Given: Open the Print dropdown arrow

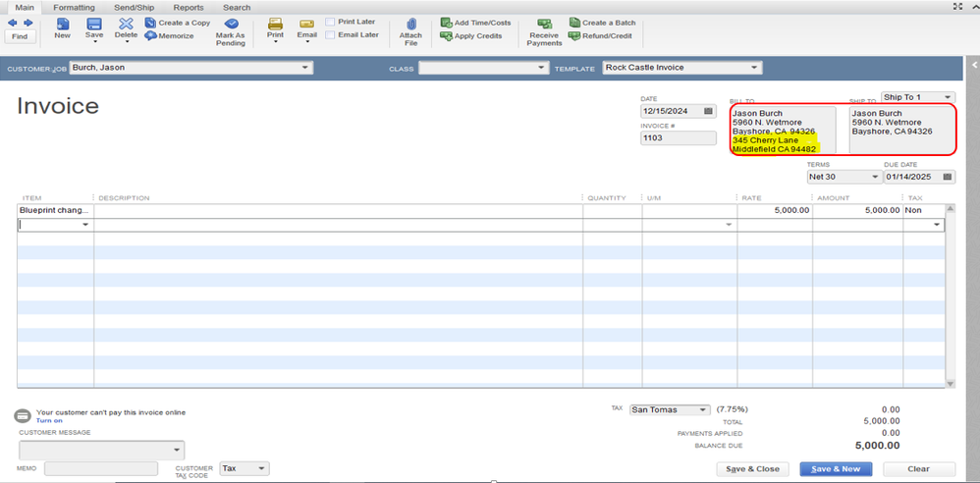Looking at the screenshot, I should [276, 42].
